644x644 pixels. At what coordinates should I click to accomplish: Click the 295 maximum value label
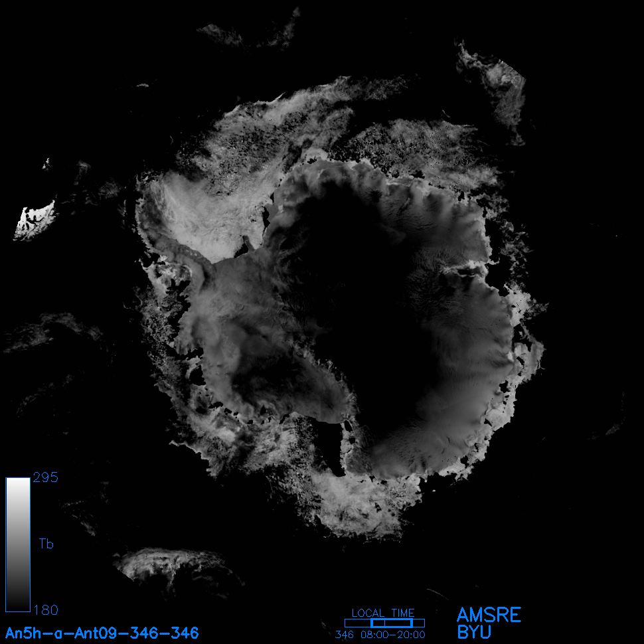pos(46,477)
